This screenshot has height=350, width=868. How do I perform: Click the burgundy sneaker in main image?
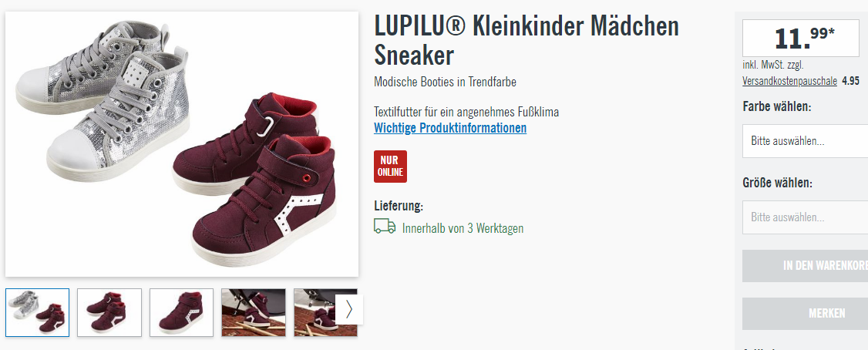point(254,177)
